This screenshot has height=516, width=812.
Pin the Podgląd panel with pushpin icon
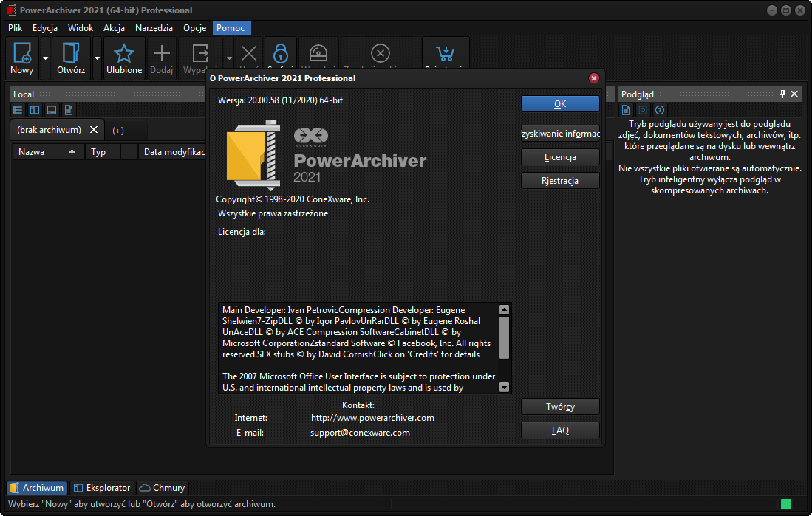pos(782,94)
